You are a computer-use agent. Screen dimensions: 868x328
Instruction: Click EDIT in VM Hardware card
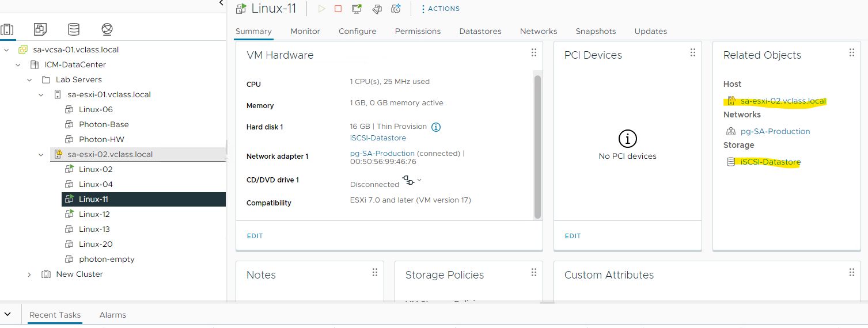[x=255, y=237]
